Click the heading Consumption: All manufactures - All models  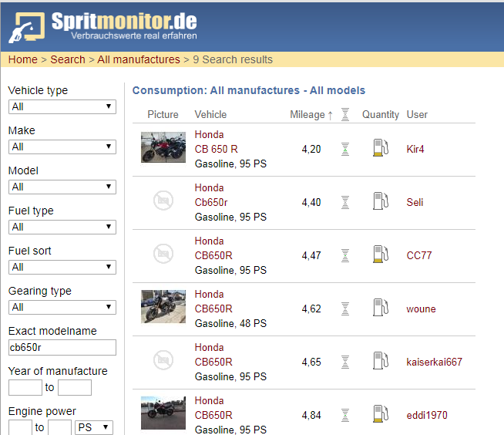tap(249, 90)
